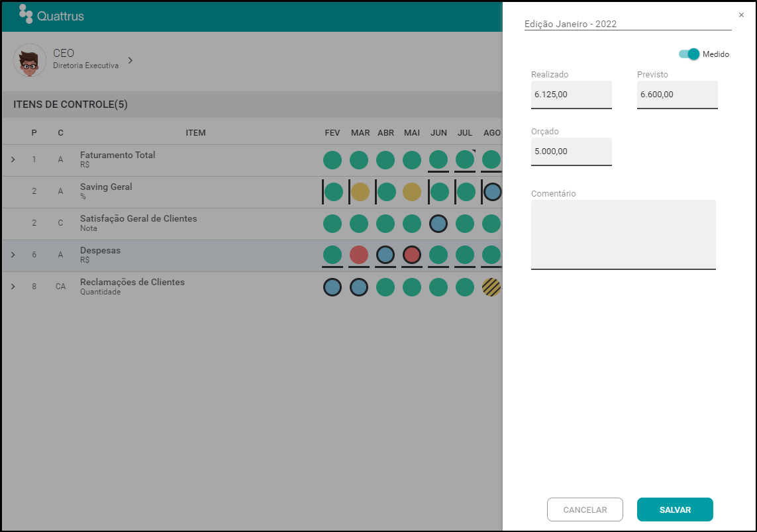
Task: Click into the Comentário text area
Action: [623, 234]
